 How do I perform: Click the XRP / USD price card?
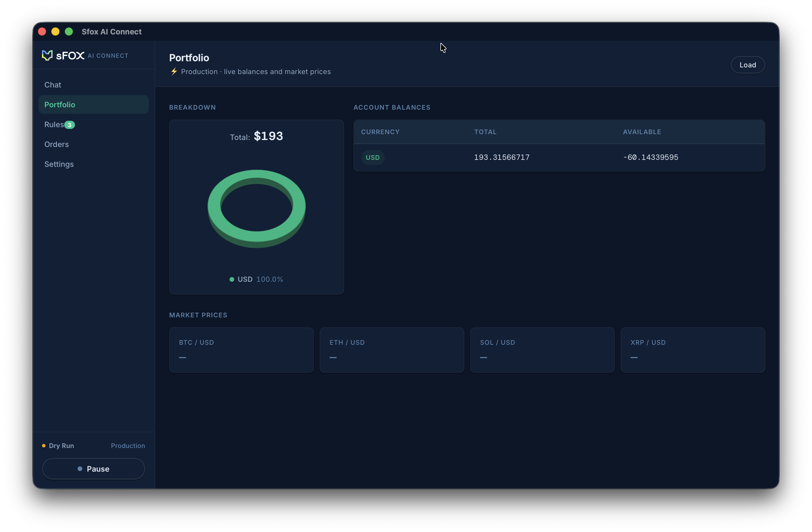693,350
